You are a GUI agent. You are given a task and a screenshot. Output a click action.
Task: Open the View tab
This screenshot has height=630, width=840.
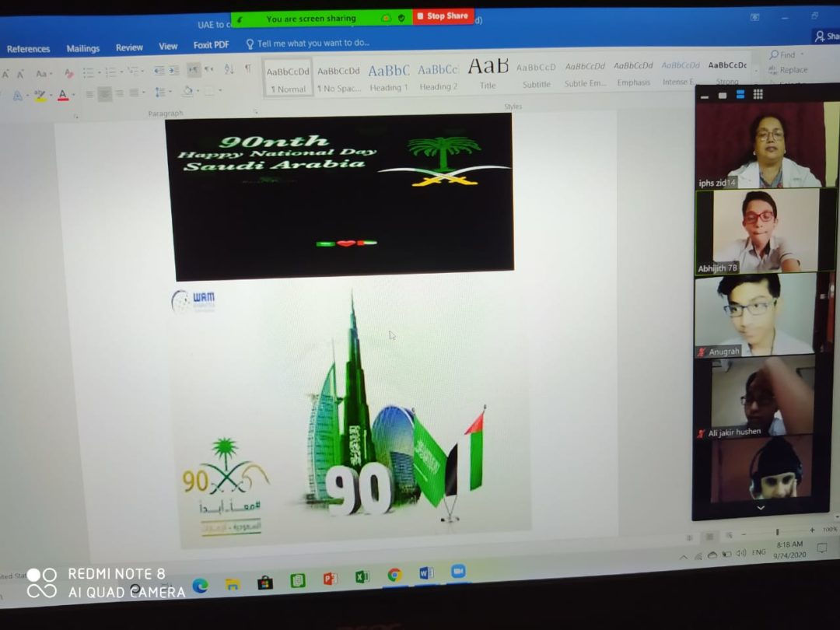tap(168, 47)
